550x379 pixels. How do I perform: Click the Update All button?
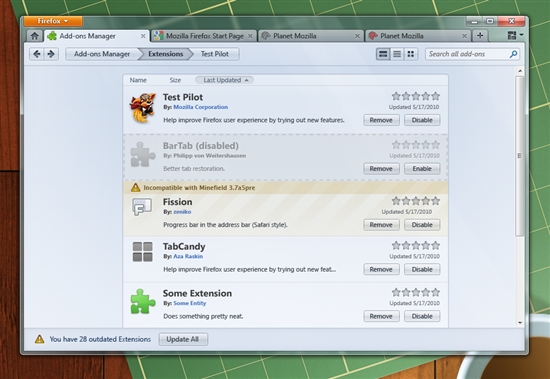[183, 339]
